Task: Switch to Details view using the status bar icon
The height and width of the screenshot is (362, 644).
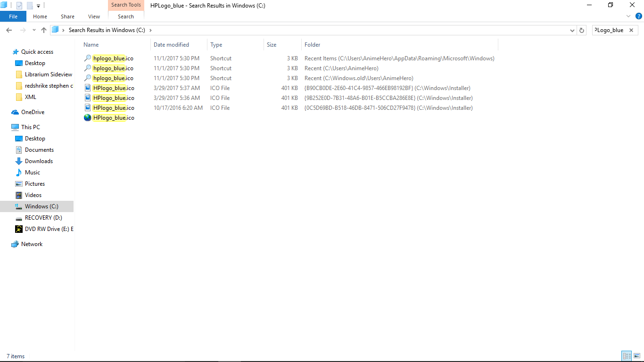Action: pyautogui.click(x=627, y=356)
